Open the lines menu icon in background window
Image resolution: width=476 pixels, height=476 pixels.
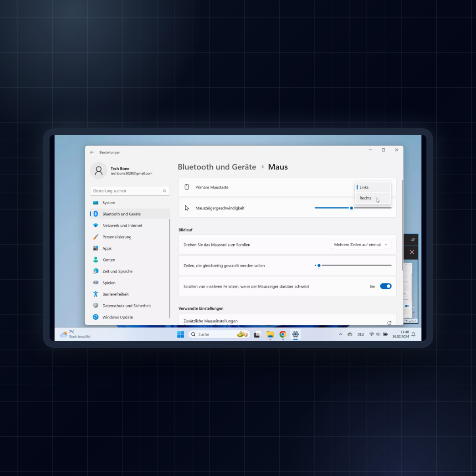click(x=413, y=240)
